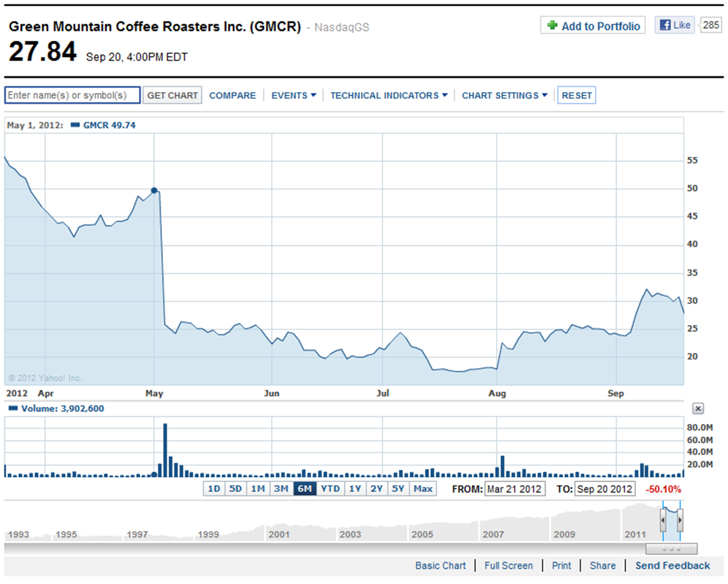Image resolution: width=728 pixels, height=584 pixels.
Task: Click the Add to Portfolio button text
Action: click(601, 26)
